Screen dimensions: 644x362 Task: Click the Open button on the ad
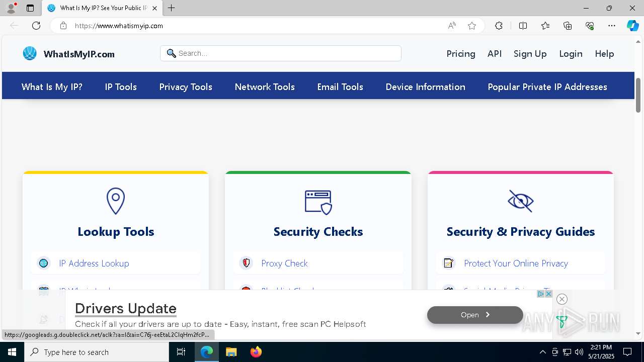(475, 315)
